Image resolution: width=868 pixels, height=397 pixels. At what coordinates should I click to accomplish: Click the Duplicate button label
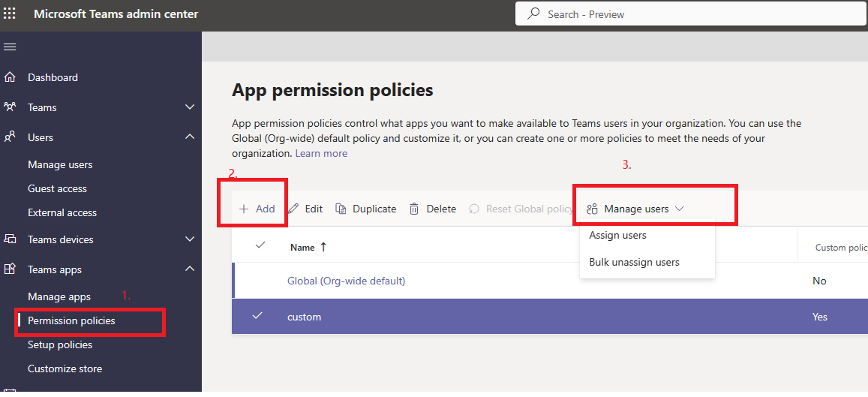pos(375,209)
